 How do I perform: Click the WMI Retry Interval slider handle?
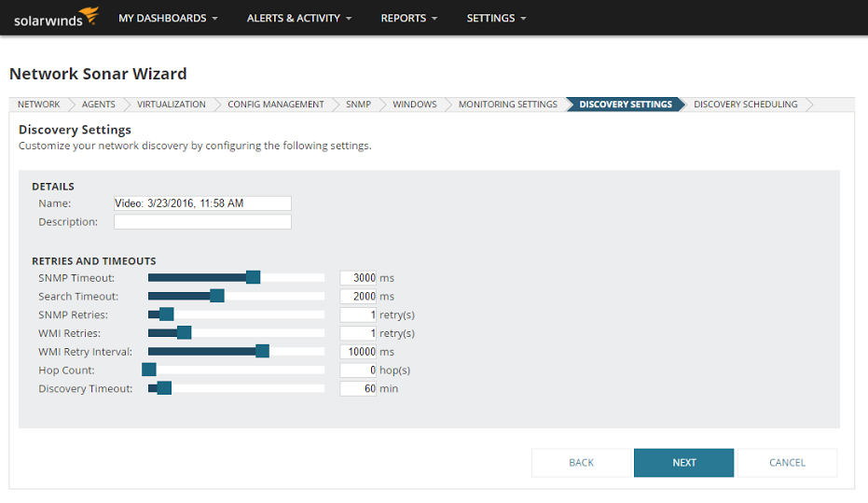click(262, 351)
